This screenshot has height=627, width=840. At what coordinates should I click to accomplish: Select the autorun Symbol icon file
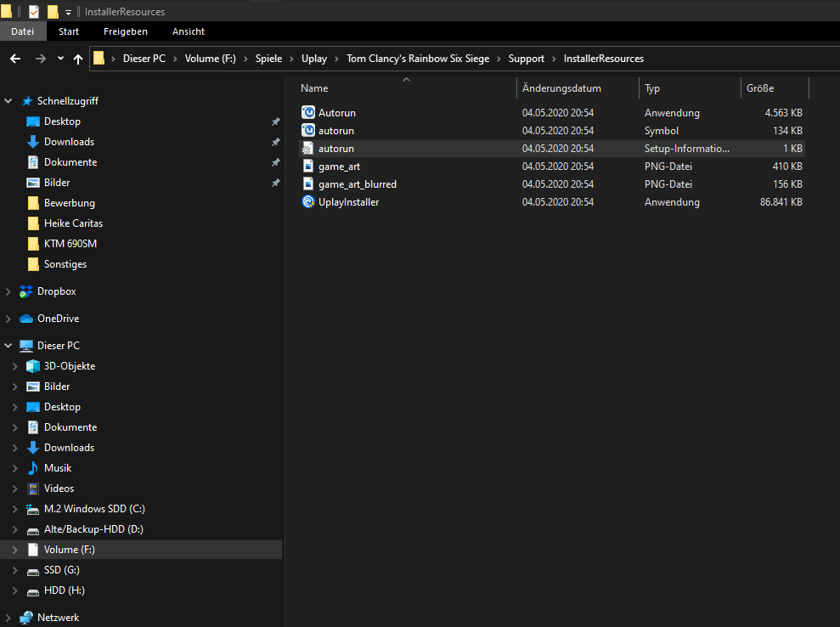point(308,130)
